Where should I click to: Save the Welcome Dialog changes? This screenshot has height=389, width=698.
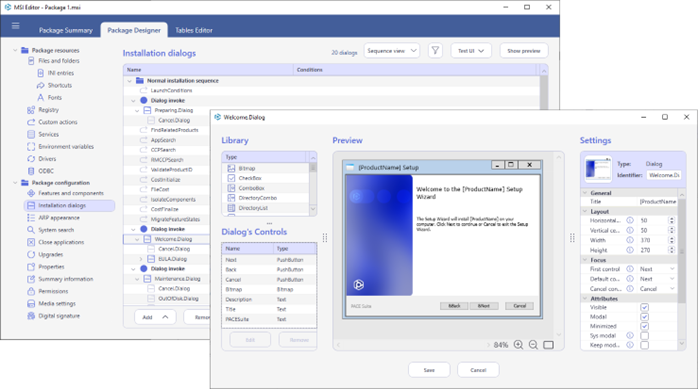(429, 370)
